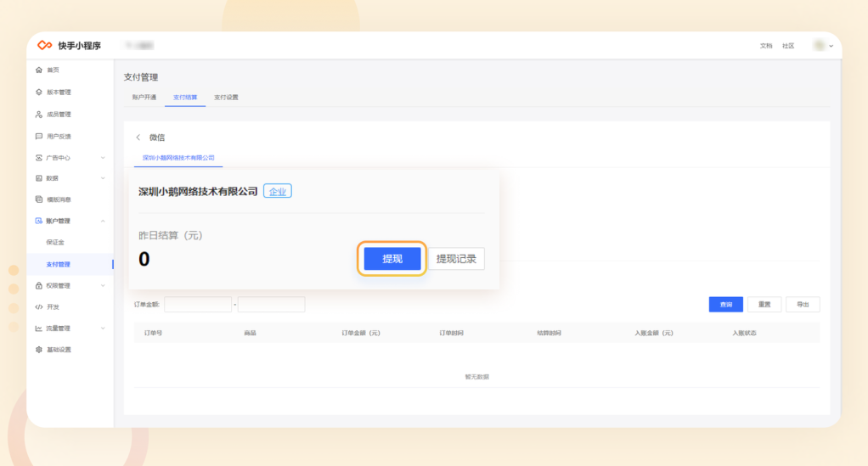Open the 首页 home icon
Viewport: 868px width, 466px height.
[39, 70]
